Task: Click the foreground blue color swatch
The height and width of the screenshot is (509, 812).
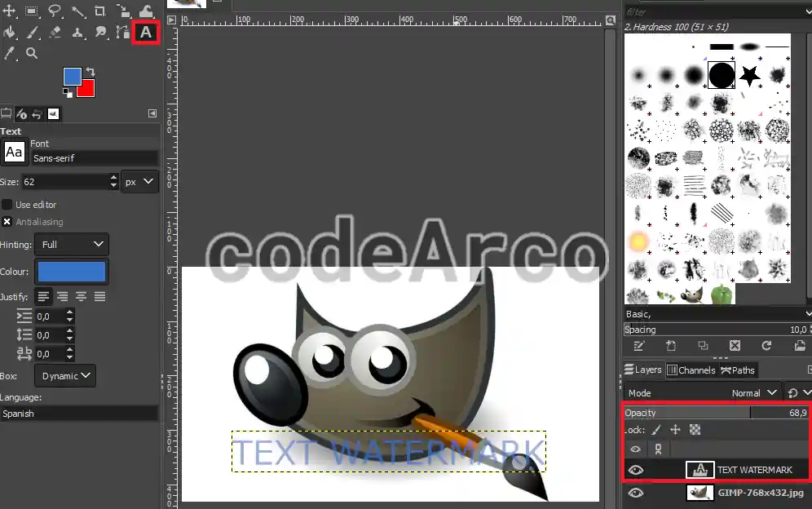Action: click(72, 77)
